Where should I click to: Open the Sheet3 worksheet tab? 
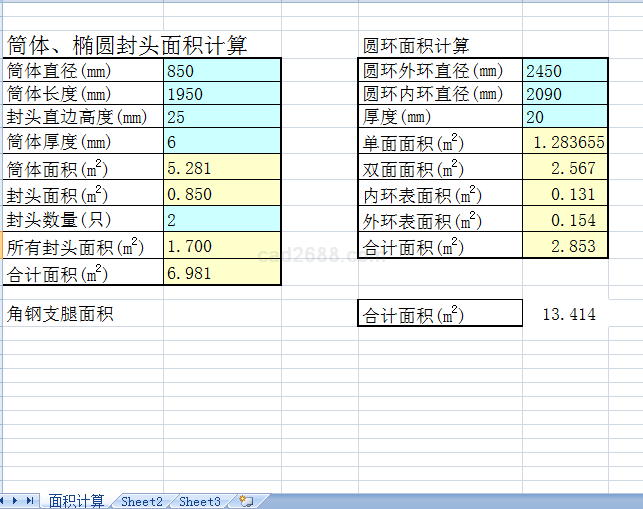pos(200,501)
